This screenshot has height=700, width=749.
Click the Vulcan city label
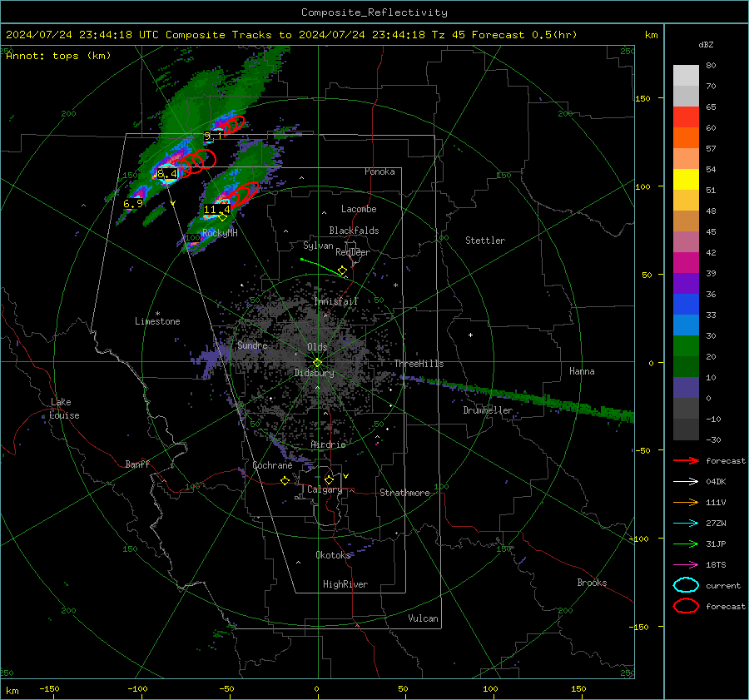point(424,618)
